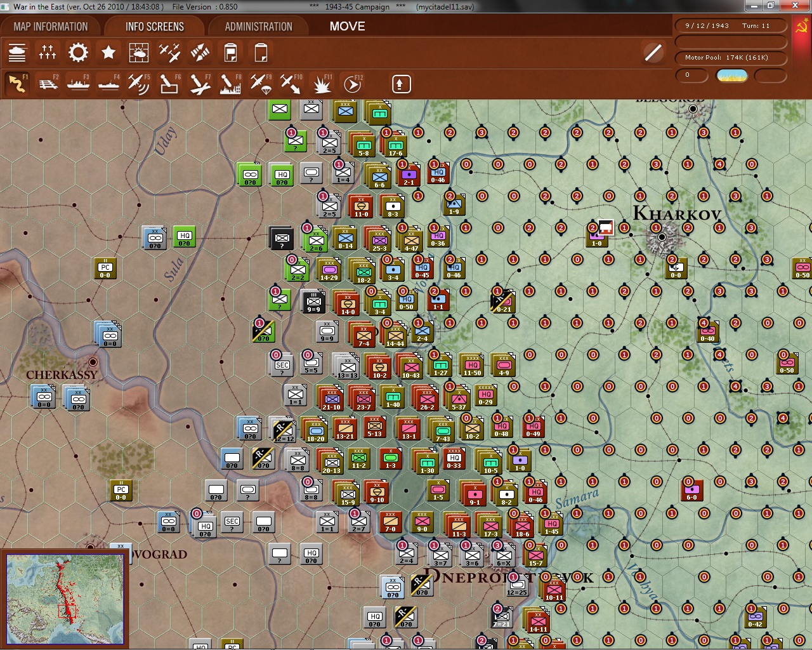Select the 14-29 unit stack
Image resolution: width=812 pixels, height=650 pixels.
[x=329, y=270]
